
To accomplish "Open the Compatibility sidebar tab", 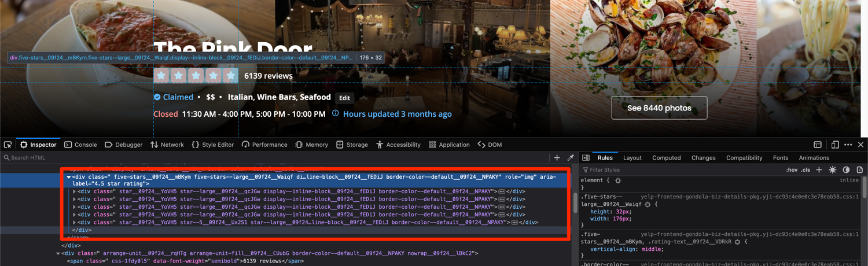I will coord(744,158).
